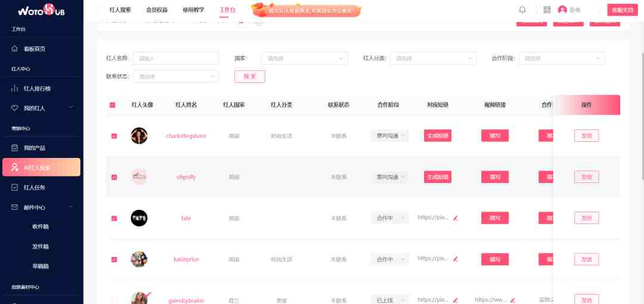Uncheck the katieprice row checkbox
The image size is (644, 304).
(x=114, y=259)
